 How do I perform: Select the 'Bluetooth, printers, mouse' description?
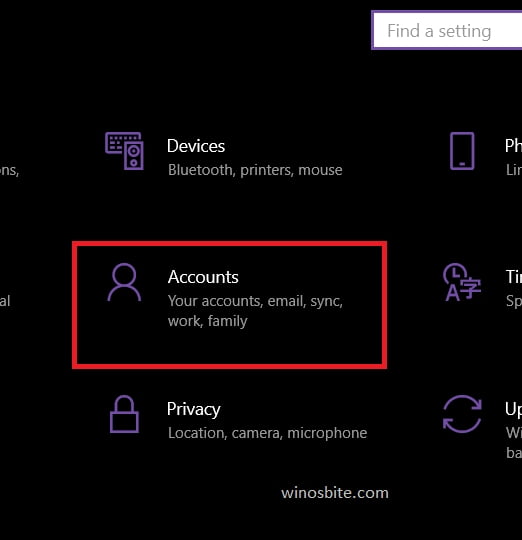point(255,170)
